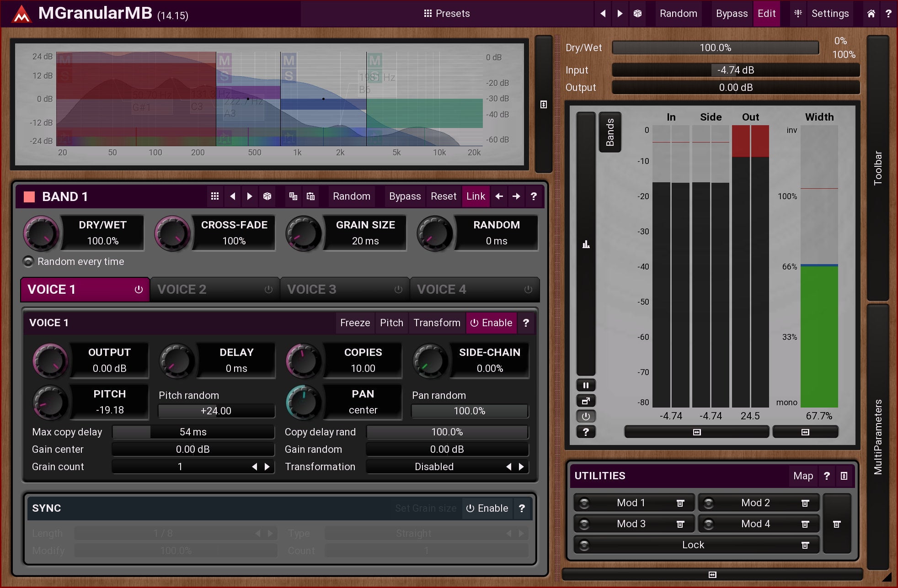Paste Band 1 settings icon

(x=310, y=196)
